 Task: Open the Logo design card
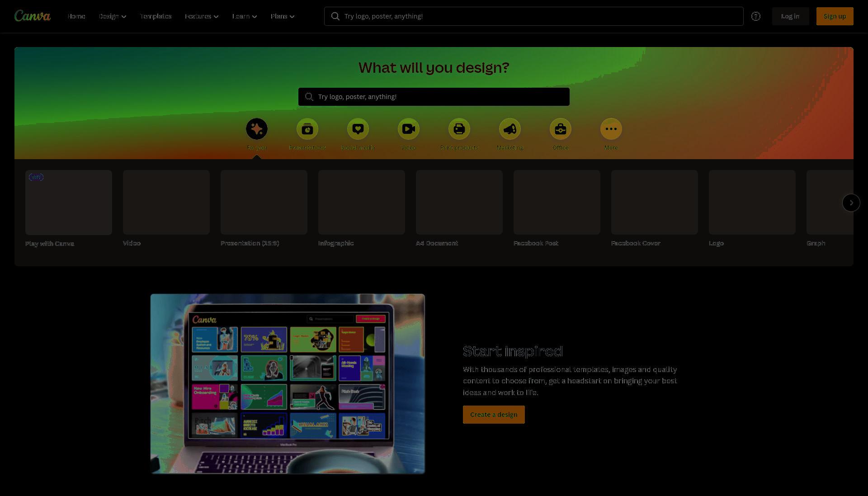(x=752, y=202)
